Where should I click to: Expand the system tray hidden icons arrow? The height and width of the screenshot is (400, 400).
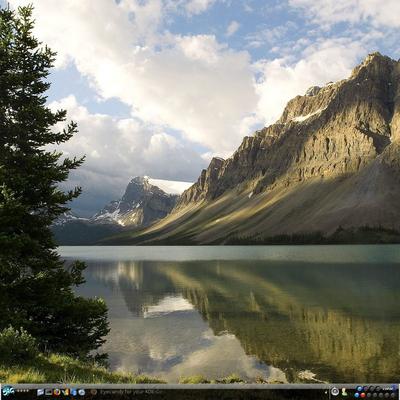(326, 392)
